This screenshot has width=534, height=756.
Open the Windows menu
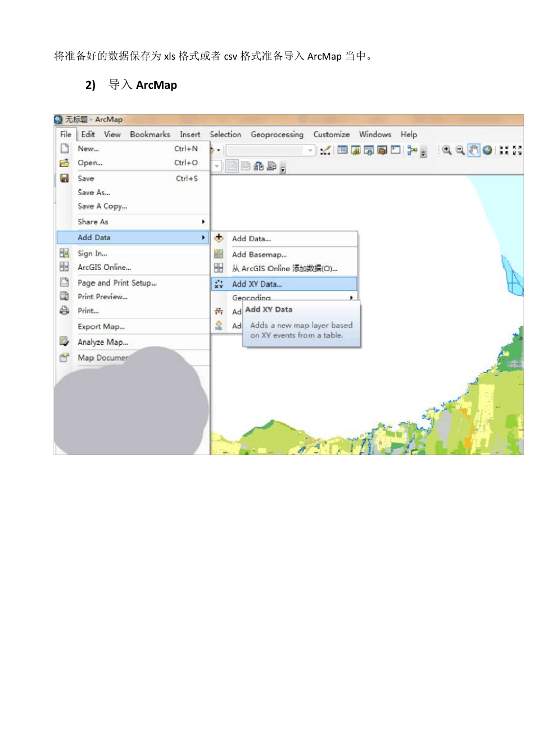point(375,134)
